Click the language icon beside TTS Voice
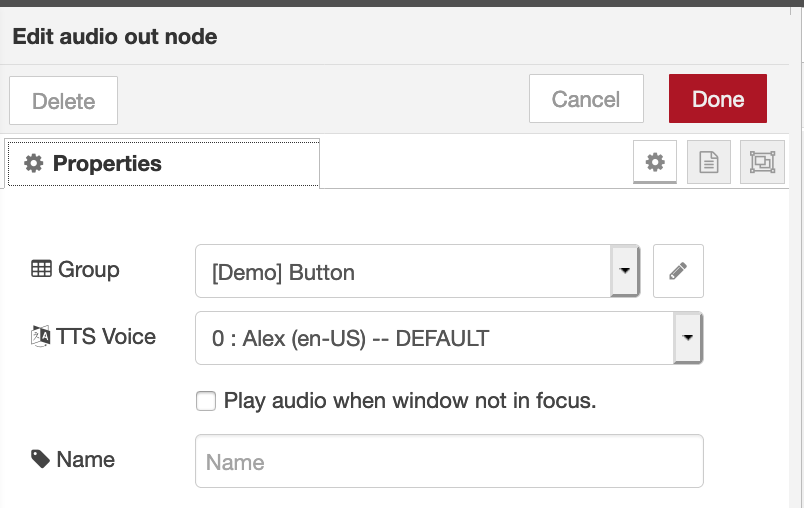Image resolution: width=804 pixels, height=508 pixels. 41,336
